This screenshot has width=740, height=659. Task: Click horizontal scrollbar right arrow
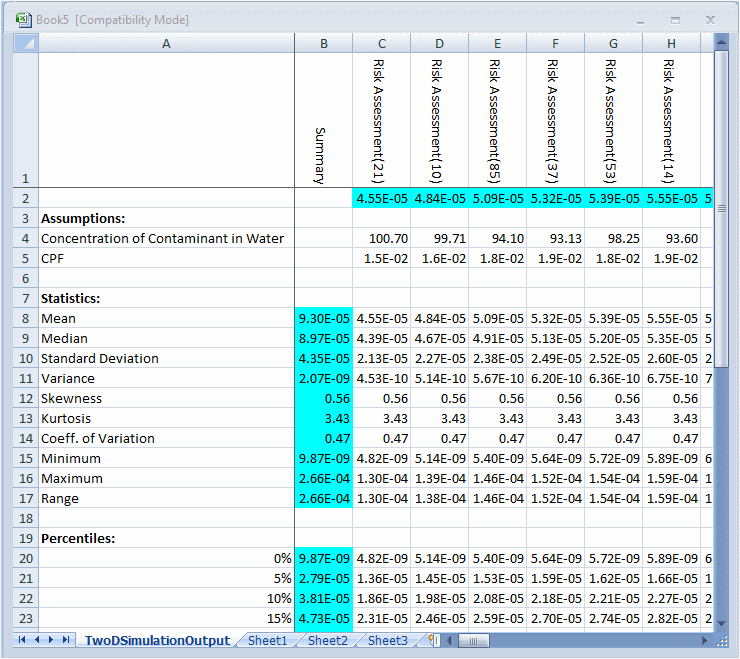click(705, 640)
